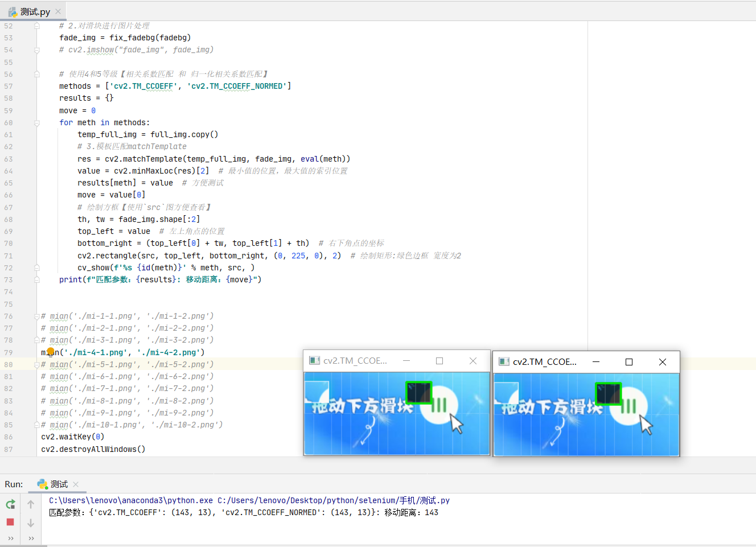
Task: Close the 测试 tab in the Run panel
Action: (x=76, y=484)
